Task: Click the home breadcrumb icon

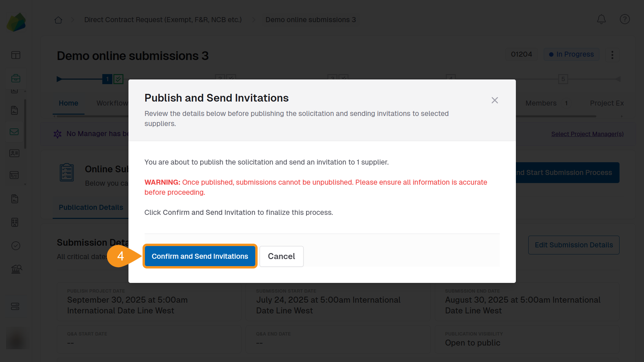Action: click(x=58, y=20)
